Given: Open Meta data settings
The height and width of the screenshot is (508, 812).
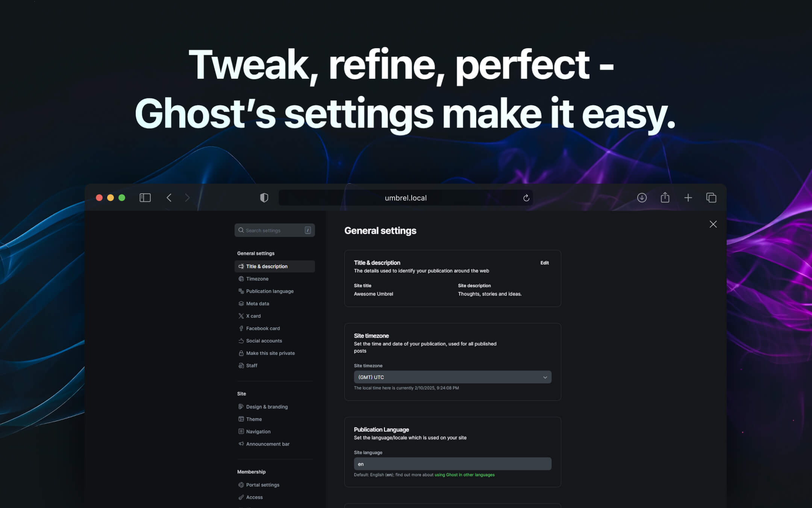Looking at the screenshot, I should point(258,303).
